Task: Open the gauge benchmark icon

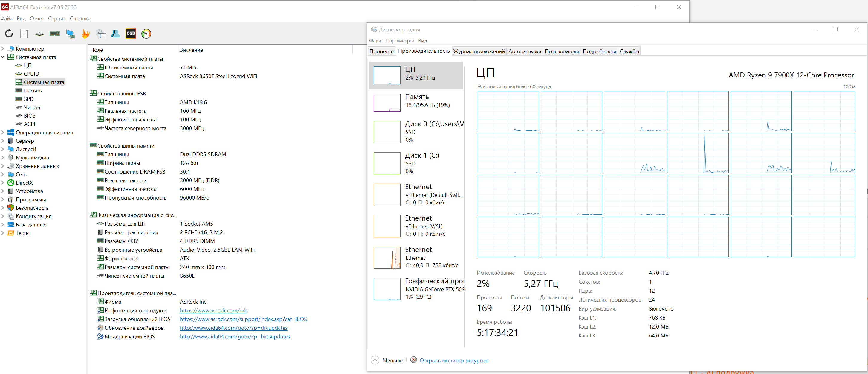Action: [x=146, y=34]
